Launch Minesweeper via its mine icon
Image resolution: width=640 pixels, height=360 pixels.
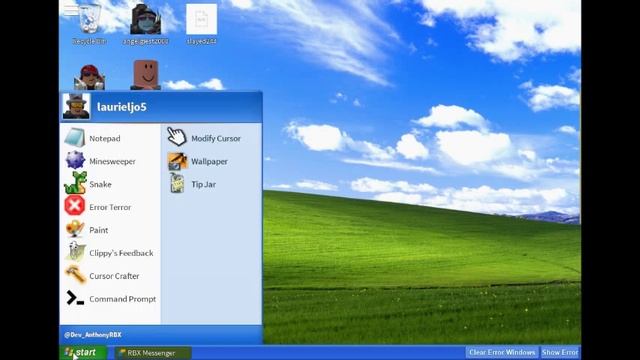click(75, 160)
